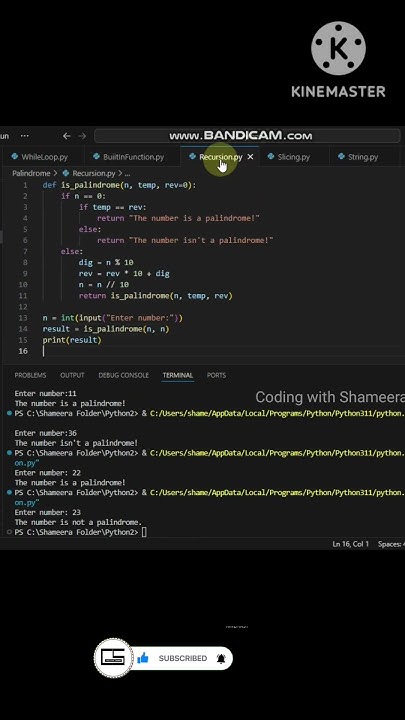Click the Spaces indentation status item

pos(391,544)
